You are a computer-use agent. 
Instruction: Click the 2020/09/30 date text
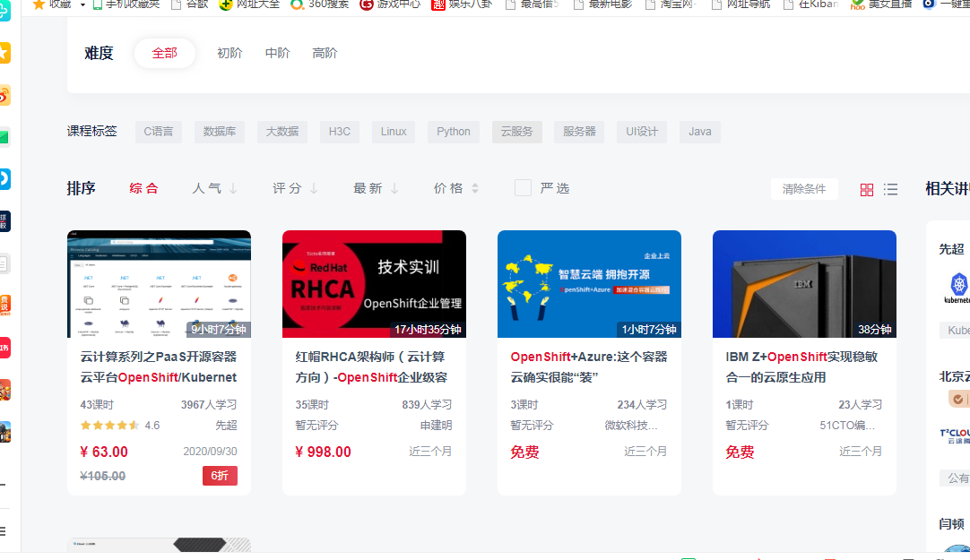coord(211,452)
